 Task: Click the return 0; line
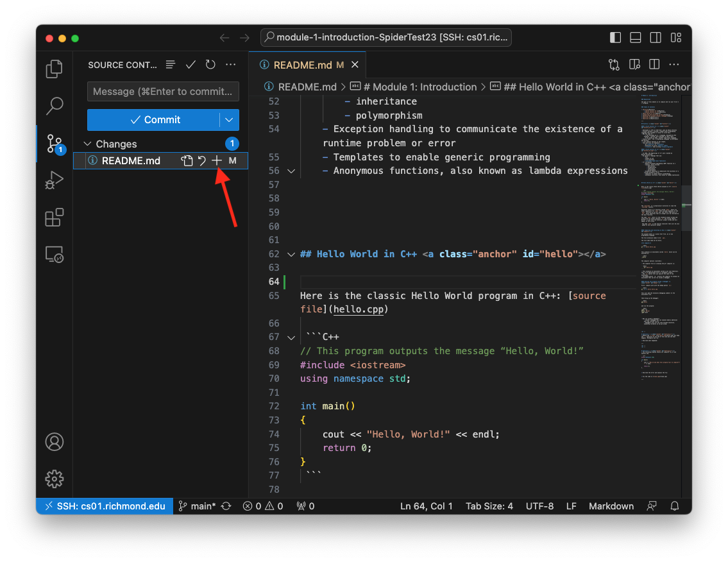[x=347, y=448]
